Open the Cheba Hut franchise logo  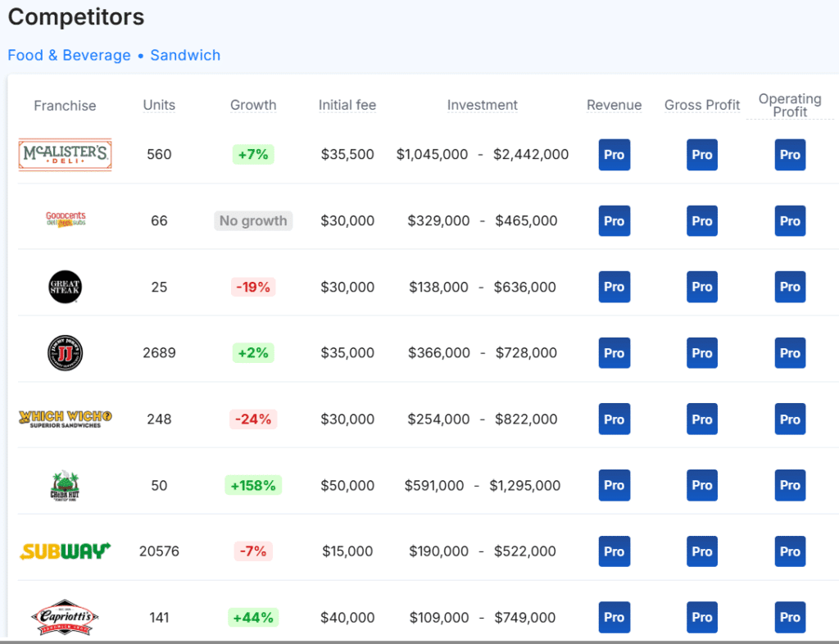pyautogui.click(x=65, y=486)
